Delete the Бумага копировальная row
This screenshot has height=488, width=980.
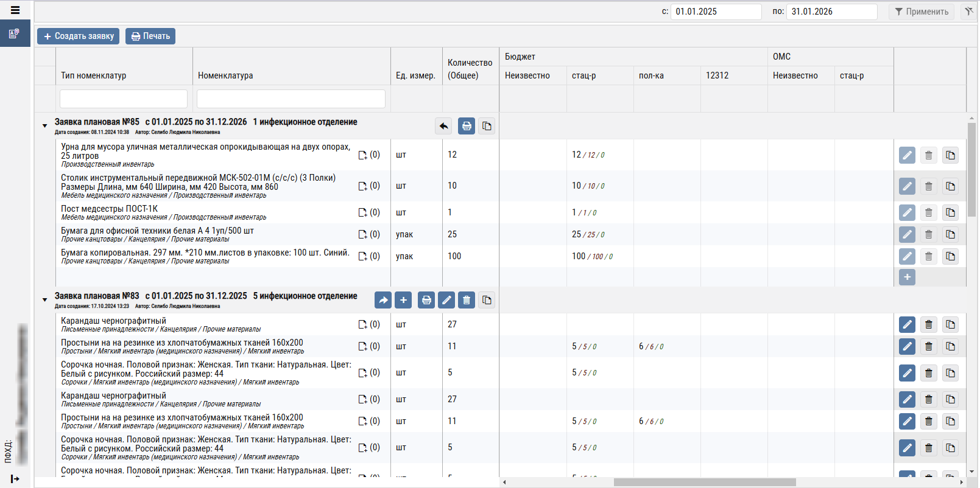929,256
